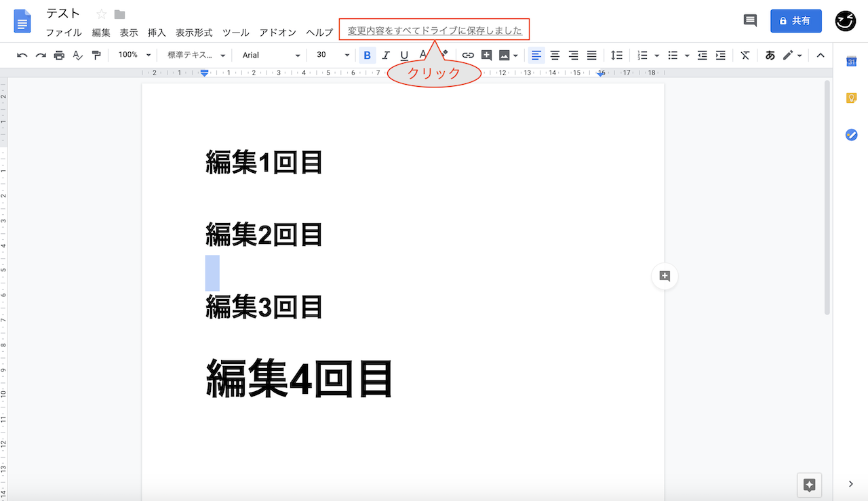Click the 変更内容をすべてドライブに保存しました link
This screenshot has height=501, width=868.
(x=435, y=31)
